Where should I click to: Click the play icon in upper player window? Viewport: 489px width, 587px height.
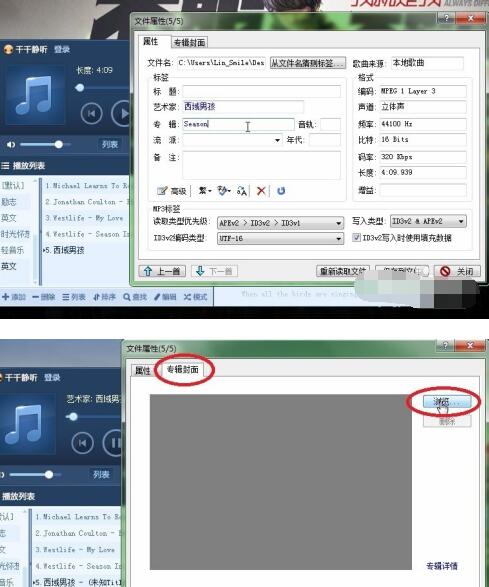(122, 113)
